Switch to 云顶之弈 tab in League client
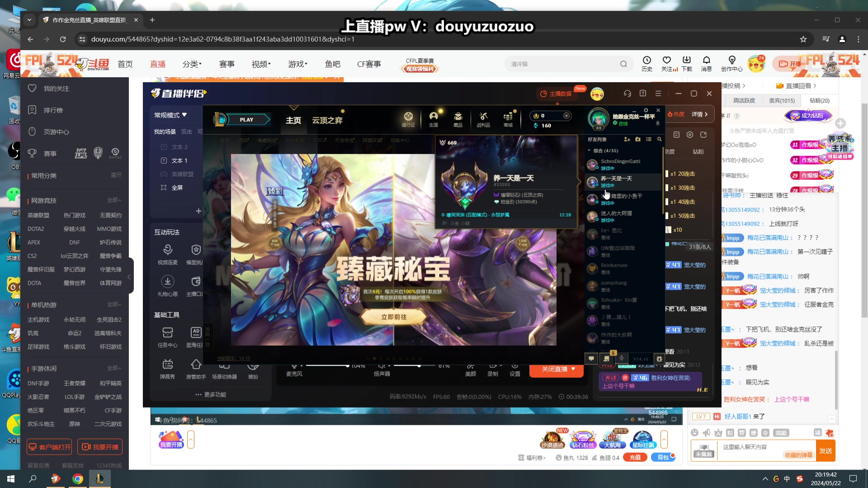 coord(327,120)
